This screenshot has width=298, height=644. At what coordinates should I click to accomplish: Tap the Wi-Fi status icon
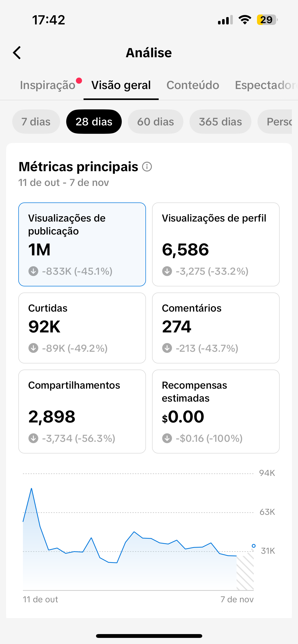pyautogui.click(x=245, y=20)
